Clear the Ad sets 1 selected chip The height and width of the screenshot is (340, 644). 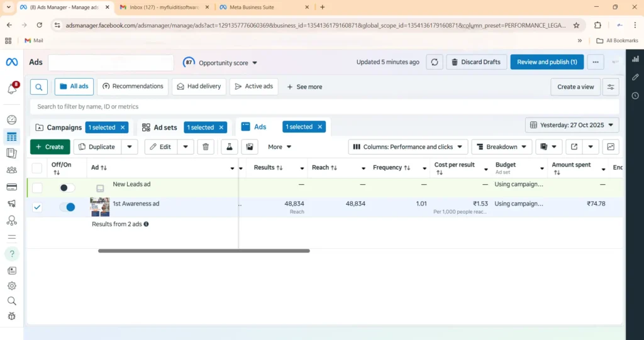221,128
